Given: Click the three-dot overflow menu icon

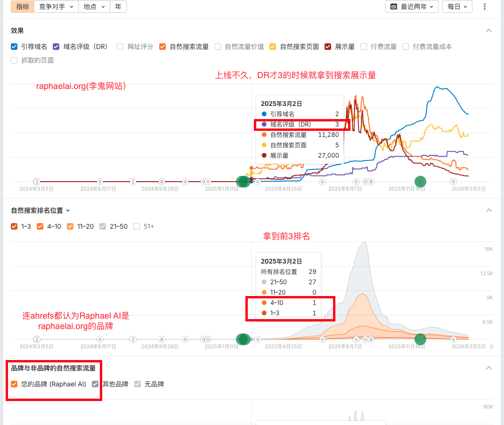Looking at the screenshot, I should (485, 7).
